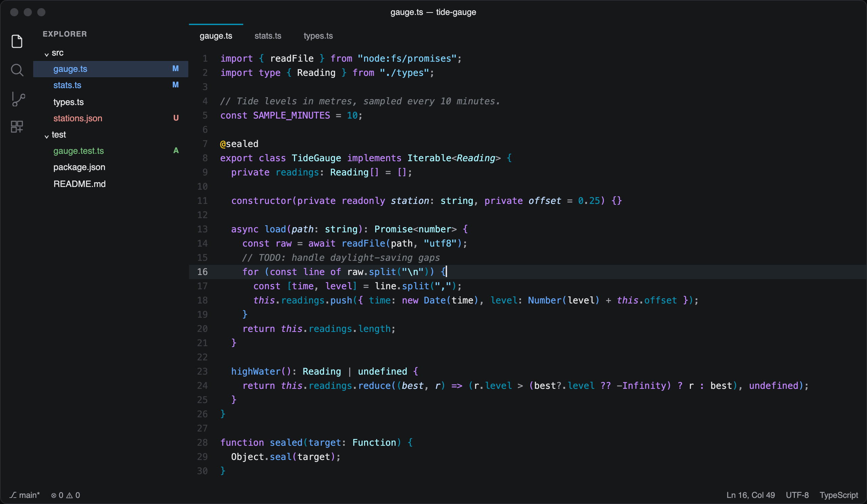
Task: Click line number 23 in the gutter
Action: pos(202,371)
